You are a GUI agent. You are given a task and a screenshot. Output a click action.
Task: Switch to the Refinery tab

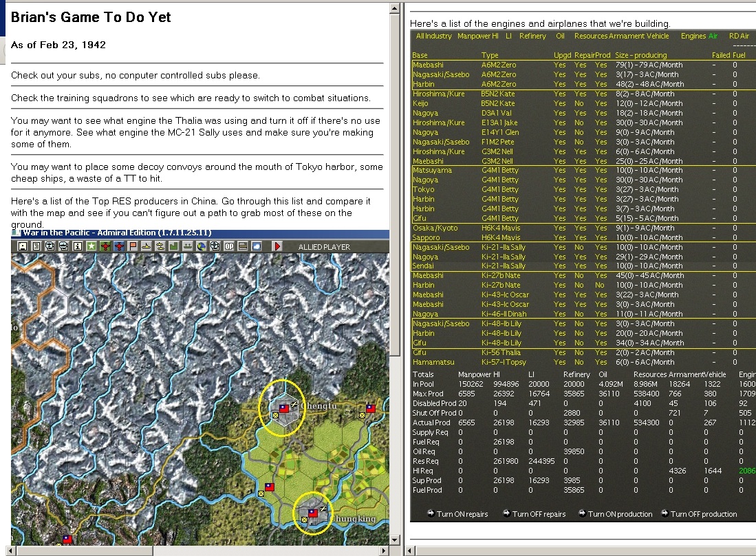tap(532, 36)
